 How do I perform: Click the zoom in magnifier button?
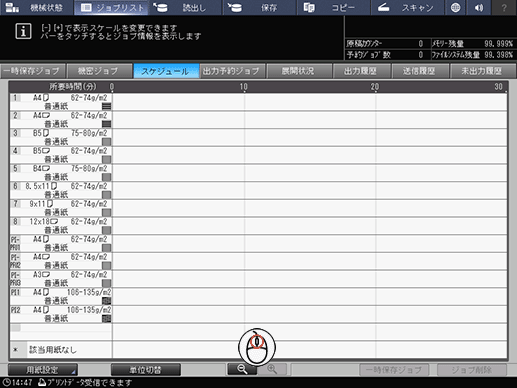click(272, 369)
